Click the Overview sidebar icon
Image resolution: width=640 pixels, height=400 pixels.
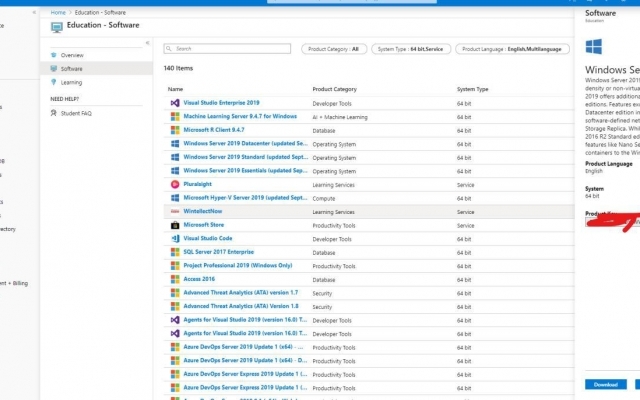click(53, 55)
